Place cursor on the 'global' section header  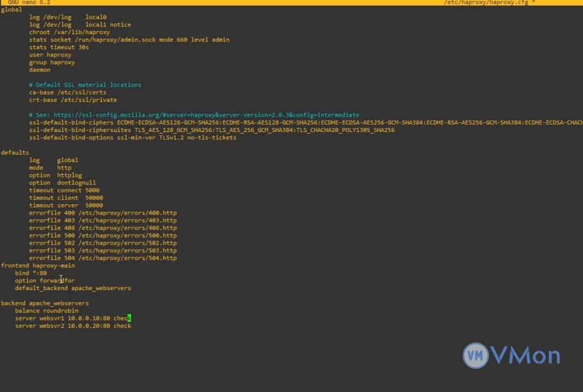[11, 10]
